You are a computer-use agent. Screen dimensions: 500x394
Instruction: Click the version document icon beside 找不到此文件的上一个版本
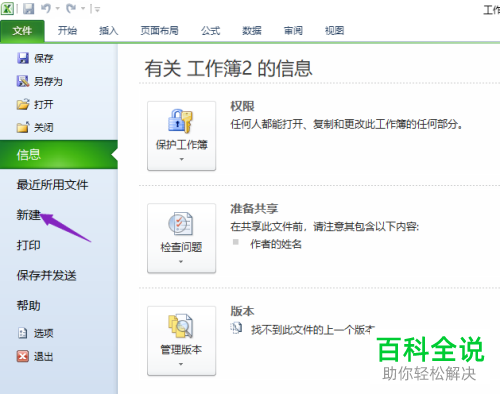coord(236,328)
